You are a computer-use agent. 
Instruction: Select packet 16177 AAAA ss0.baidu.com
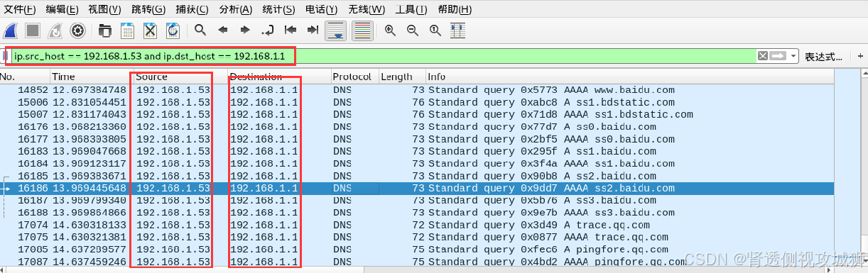416,139
